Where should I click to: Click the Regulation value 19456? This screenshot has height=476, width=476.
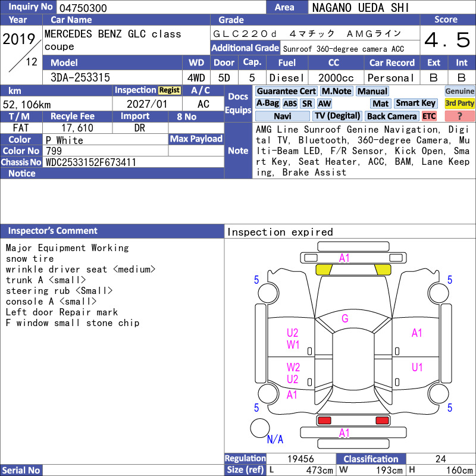(x=300, y=459)
